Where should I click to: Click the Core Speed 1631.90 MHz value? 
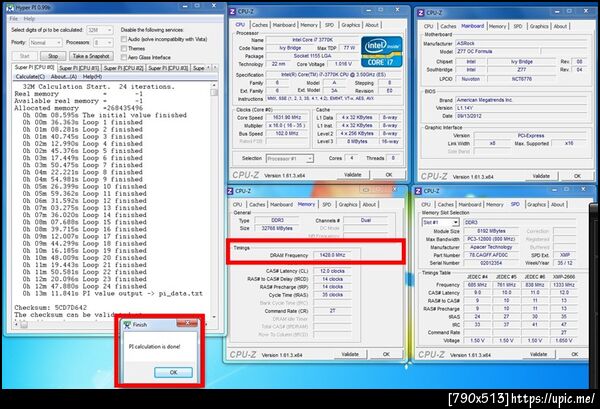point(287,118)
